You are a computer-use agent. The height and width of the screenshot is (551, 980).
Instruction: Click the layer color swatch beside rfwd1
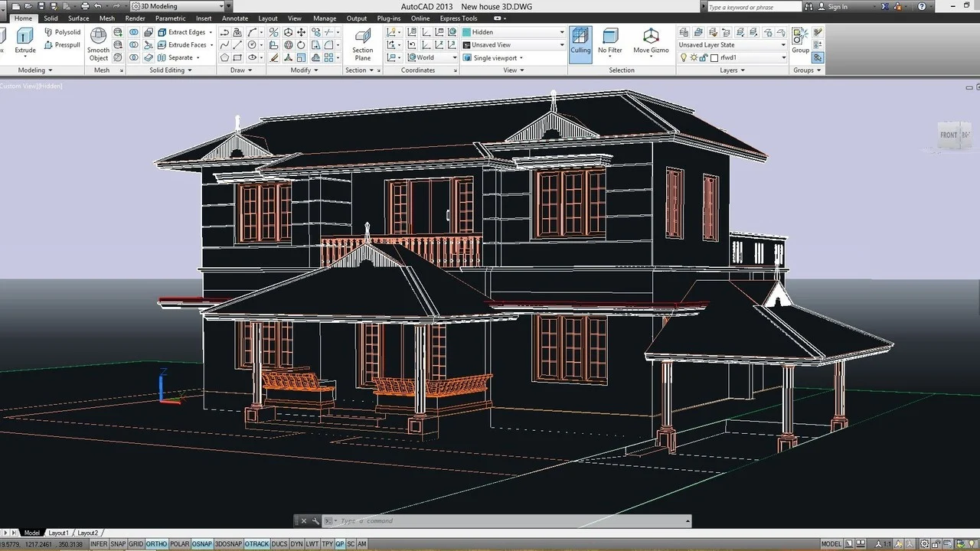[714, 58]
